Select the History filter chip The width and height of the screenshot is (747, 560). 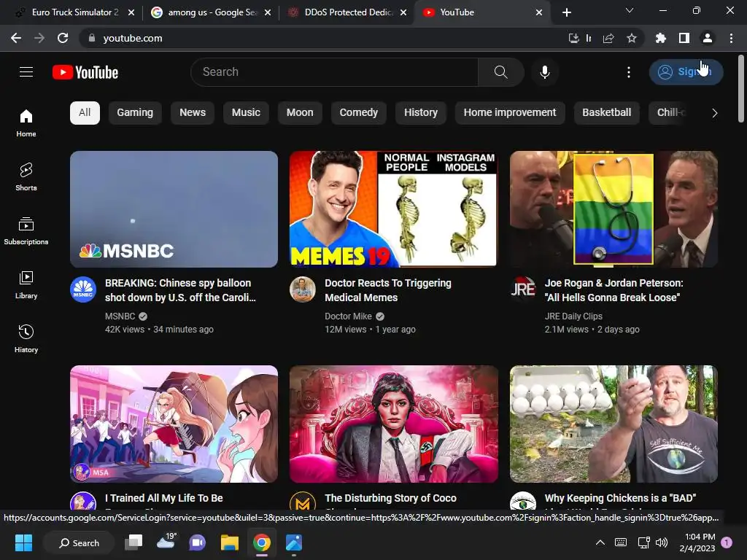pyautogui.click(x=421, y=113)
